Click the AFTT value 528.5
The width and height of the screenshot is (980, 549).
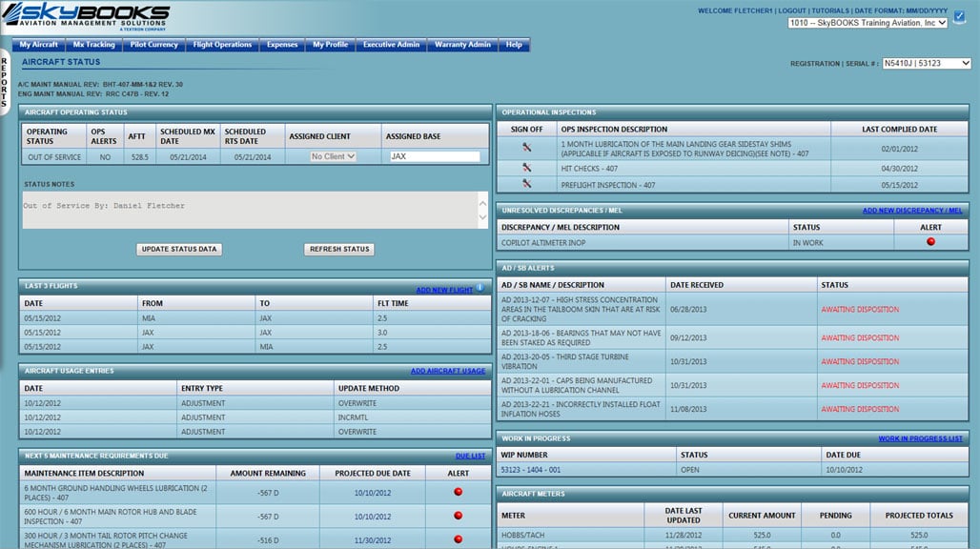tap(140, 157)
